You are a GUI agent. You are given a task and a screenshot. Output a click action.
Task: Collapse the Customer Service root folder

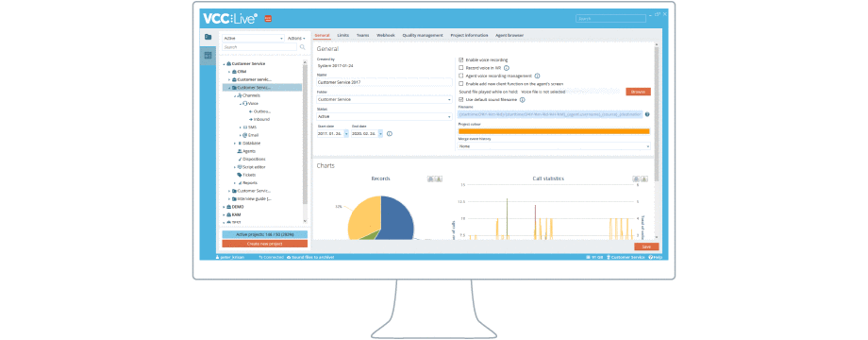coord(224,63)
